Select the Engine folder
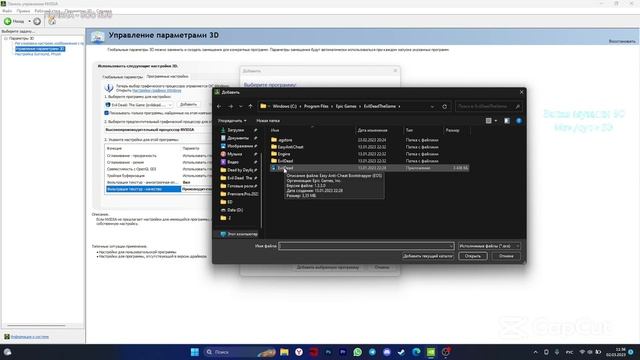 pos(283,154)
